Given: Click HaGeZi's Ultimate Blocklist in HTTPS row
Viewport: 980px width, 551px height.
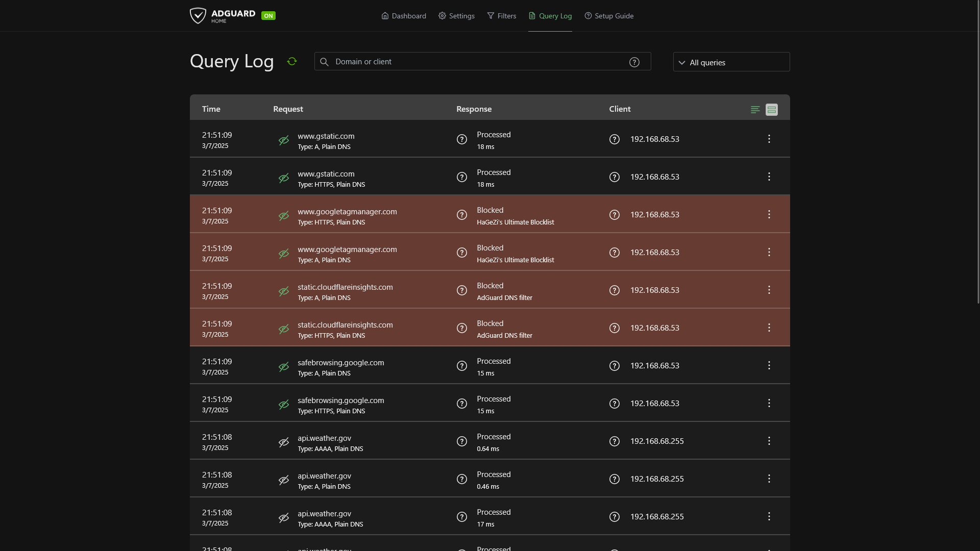Looking at the screenshot, I should (x=516, y=222).
